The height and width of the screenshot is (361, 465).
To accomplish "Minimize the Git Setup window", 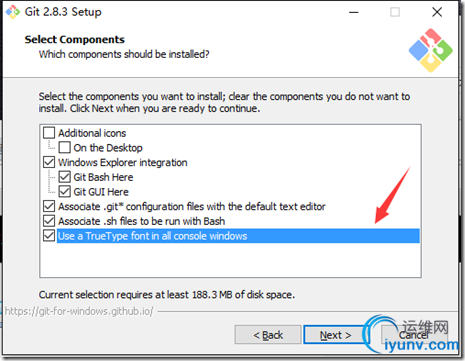I will pyautogui.click(x=354, y=12).
